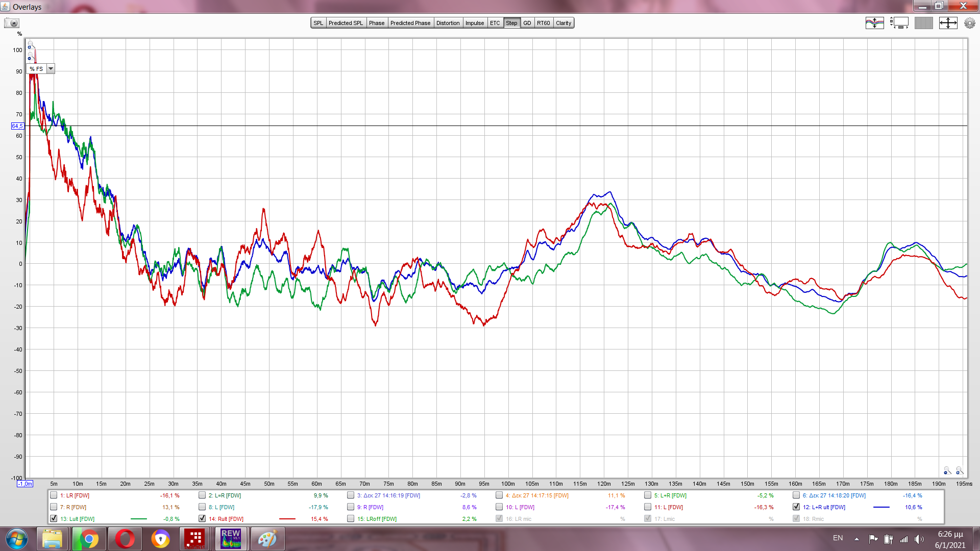Screen dimensions: 980x551
Task: Switch to the Phase tab
Action: click(377, 23)
